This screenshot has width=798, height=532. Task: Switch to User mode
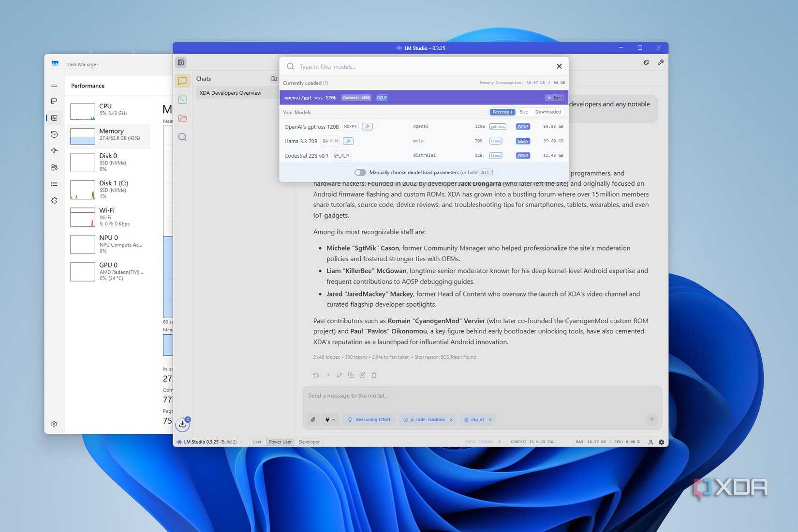(x=257, y=442)
